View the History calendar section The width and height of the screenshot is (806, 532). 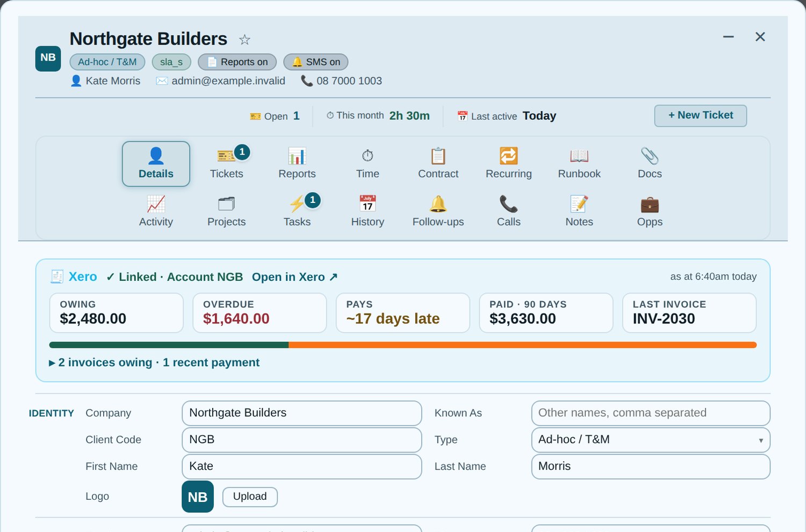368,212
